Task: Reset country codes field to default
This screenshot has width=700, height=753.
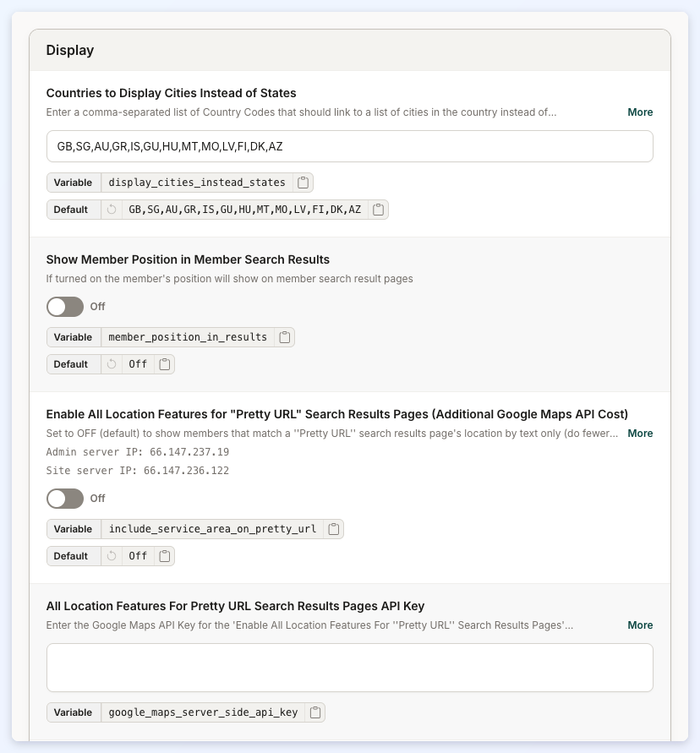Action: pyautogui.click(x=112, y=210)
